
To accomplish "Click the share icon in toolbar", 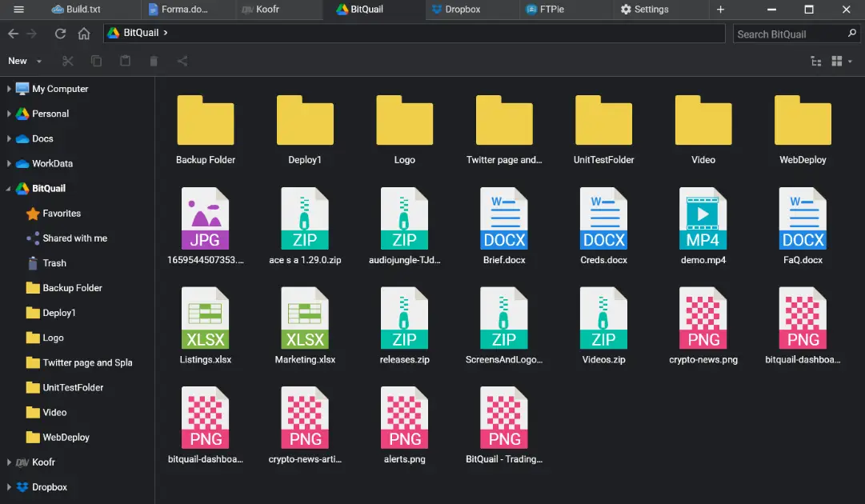I will (182, 61).
